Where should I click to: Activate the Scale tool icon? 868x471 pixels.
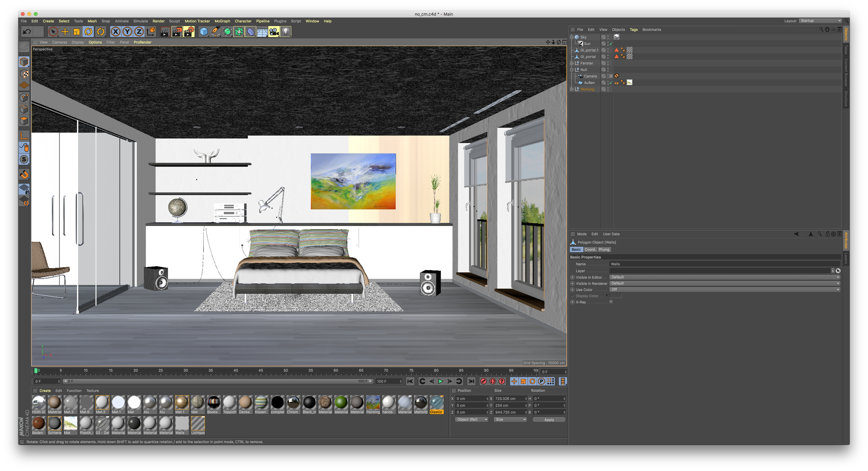tap(76, 32)
